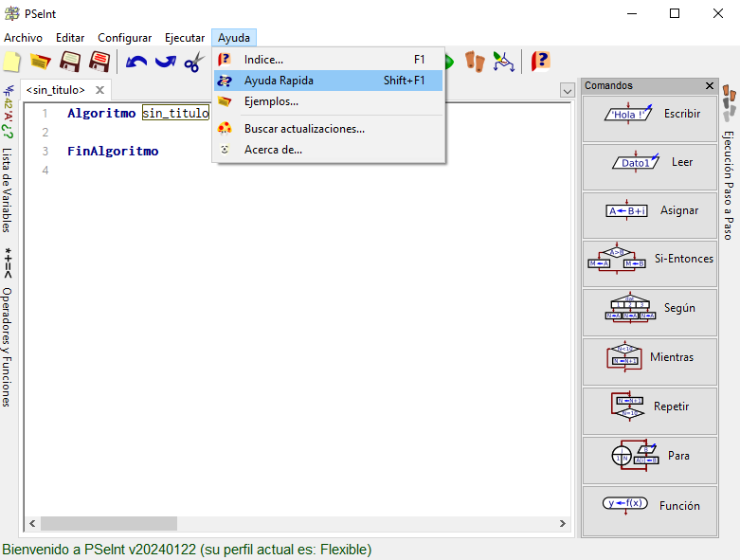740x560 pixels.
Task: Insert the Escribir command
Action: click(649, 114)
